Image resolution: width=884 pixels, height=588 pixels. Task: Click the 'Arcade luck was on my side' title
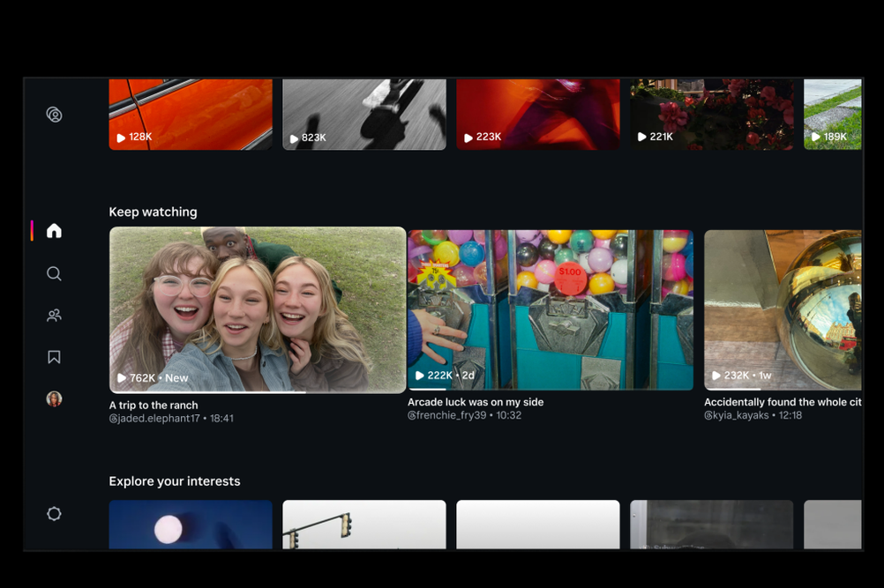(x=476, y=402)
